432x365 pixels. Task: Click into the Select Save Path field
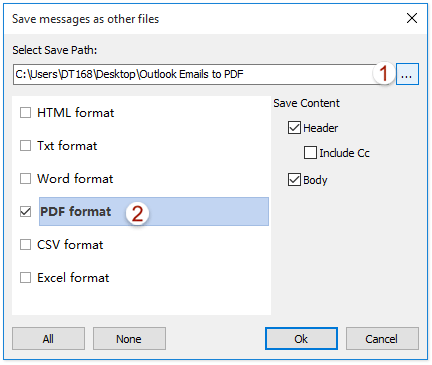coord(193,74)
